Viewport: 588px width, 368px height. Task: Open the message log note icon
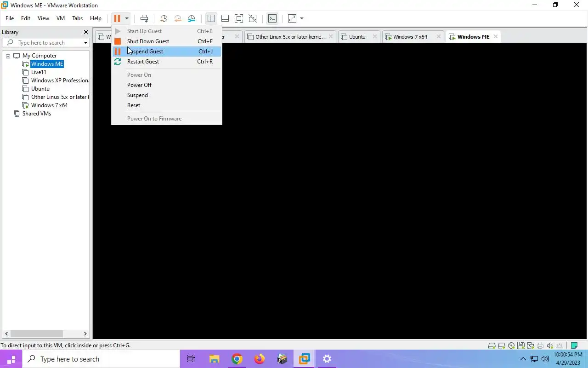pyautogui.click(x=574, y=345)
